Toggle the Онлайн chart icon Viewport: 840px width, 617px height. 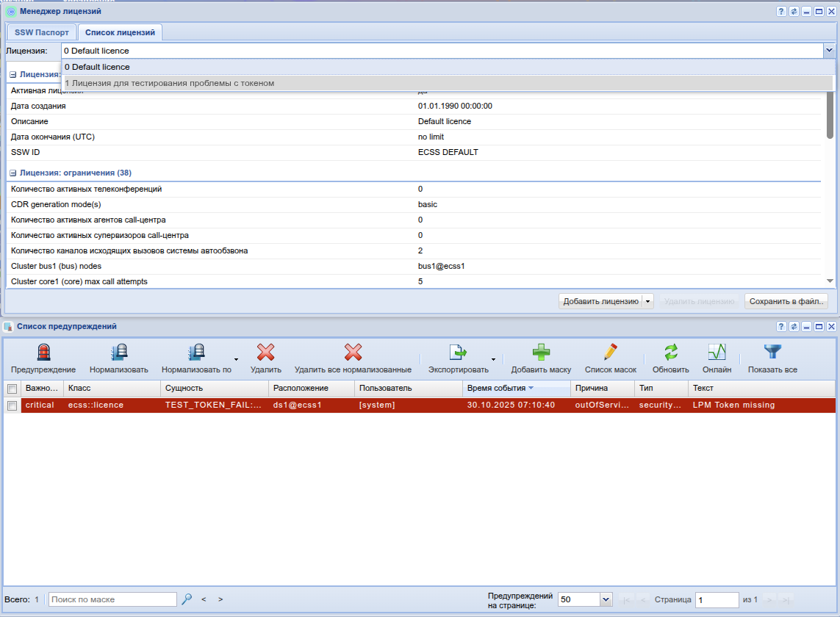pyautogui.click(x=717, y=353)
